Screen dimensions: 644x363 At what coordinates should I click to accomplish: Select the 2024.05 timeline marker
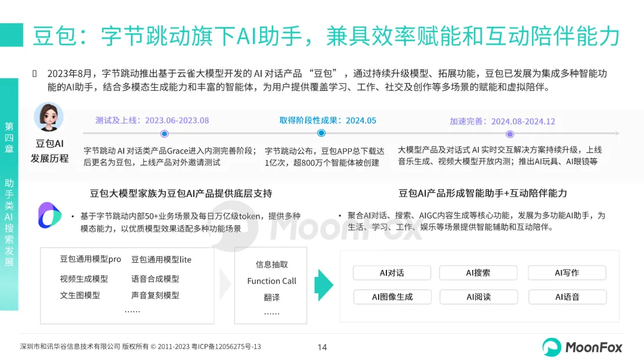coord(321,133)
